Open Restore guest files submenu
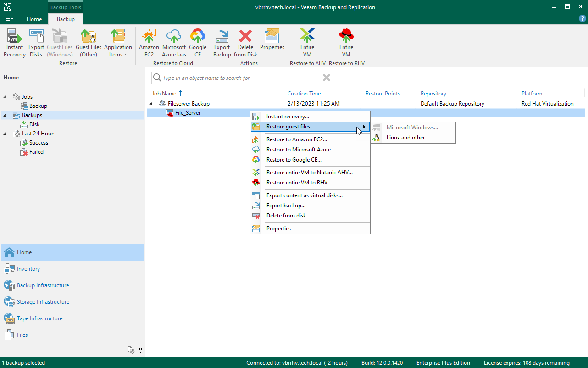This screenshot has height=368, width=588. click(x=310, y=127)
